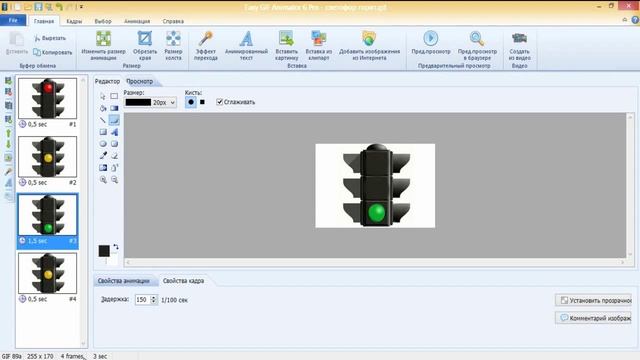
Task: Click the undo arrow in quick access toolbar
Action: 60,7
